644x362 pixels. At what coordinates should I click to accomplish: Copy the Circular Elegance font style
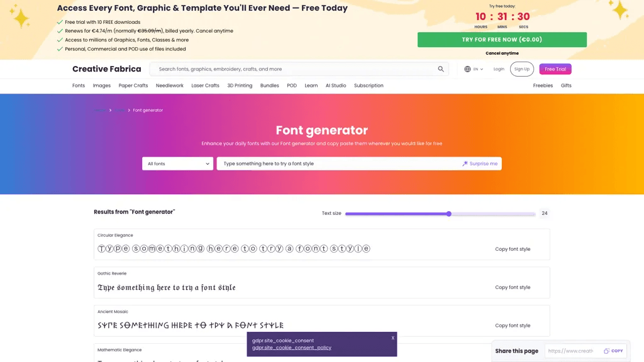click(x=513, y=249)
